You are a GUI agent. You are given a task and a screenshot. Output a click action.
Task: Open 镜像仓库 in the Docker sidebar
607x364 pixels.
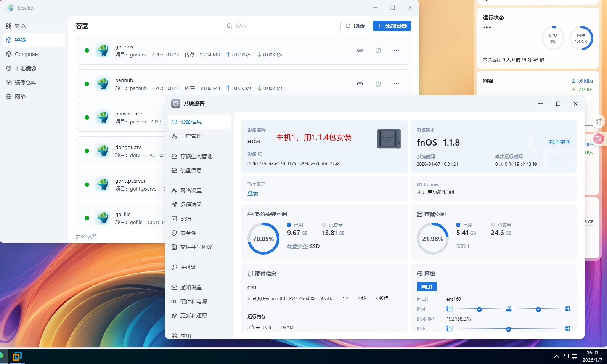pos(34,82)
